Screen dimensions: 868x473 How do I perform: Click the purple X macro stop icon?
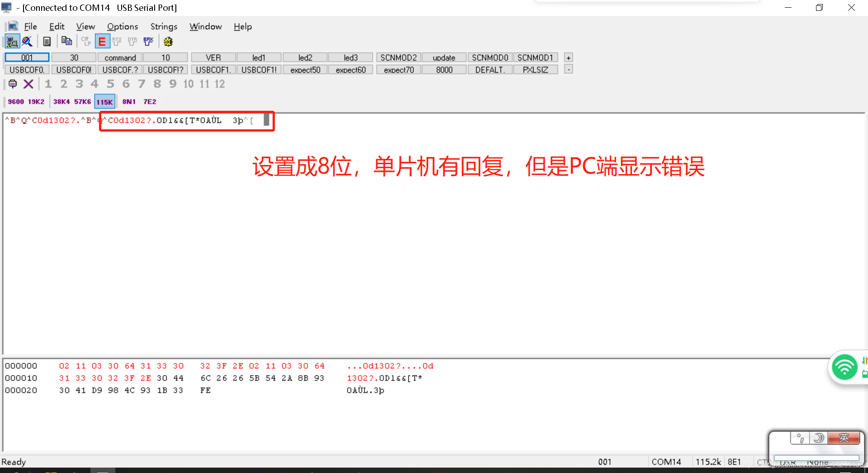(28, 84)
